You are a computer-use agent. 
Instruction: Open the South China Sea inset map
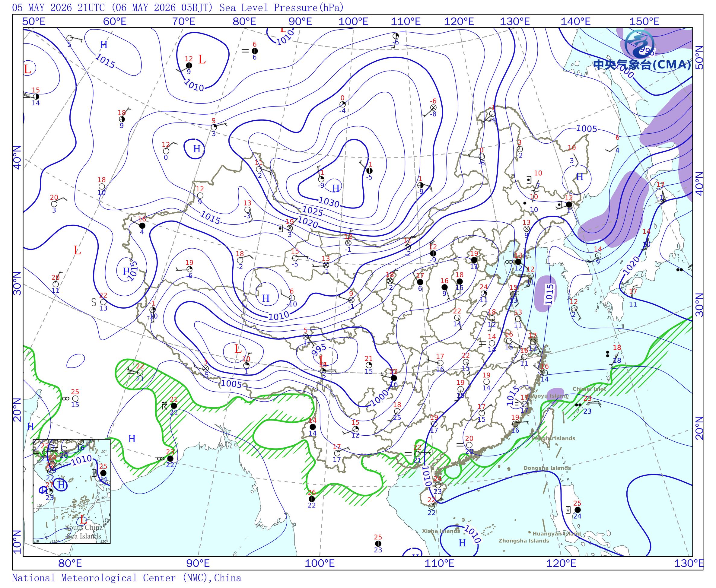pyautogui.click(x=72, y=491)
